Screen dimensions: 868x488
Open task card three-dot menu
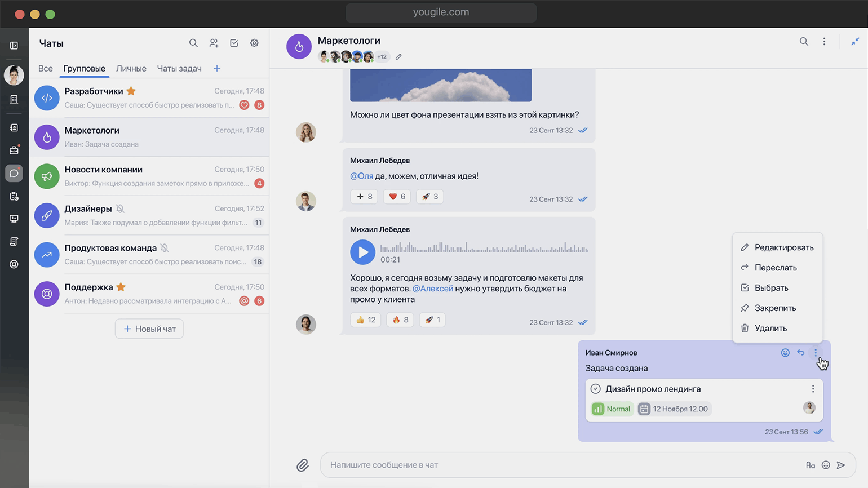point(813,389)
